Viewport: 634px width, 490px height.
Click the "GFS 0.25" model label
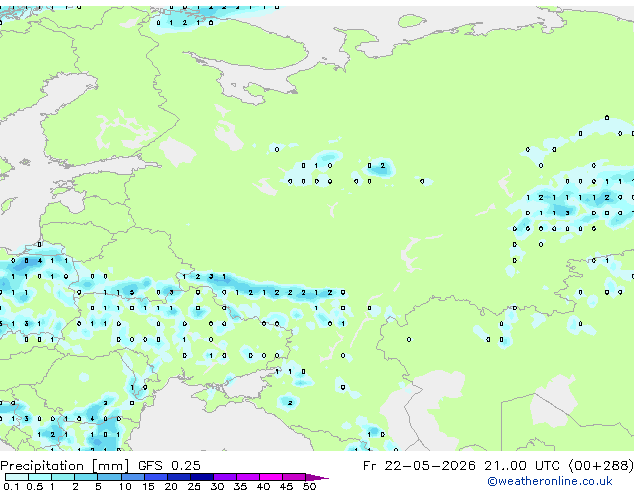169,466
